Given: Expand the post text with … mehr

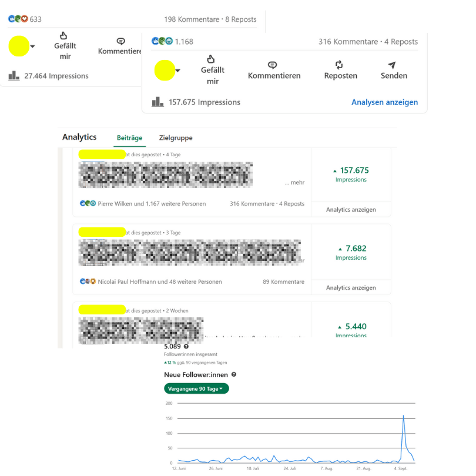Looking at the screenshot, I should [294, 182].
